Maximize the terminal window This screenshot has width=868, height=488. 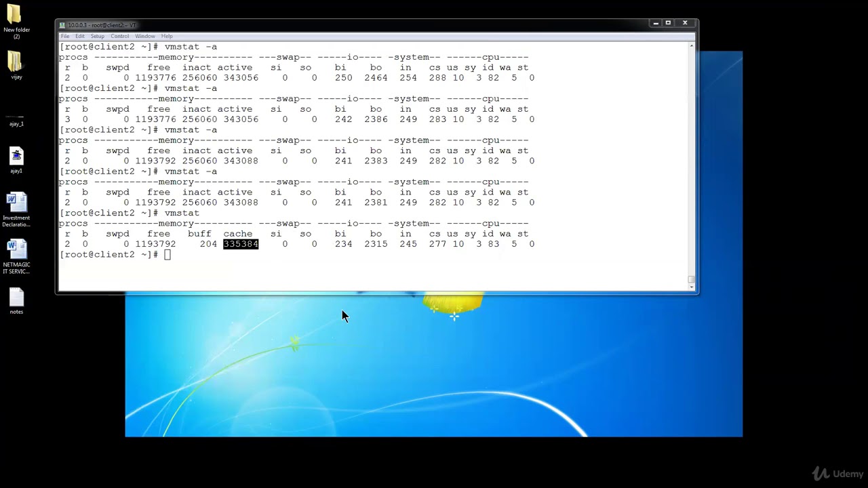tap(668, 23)
